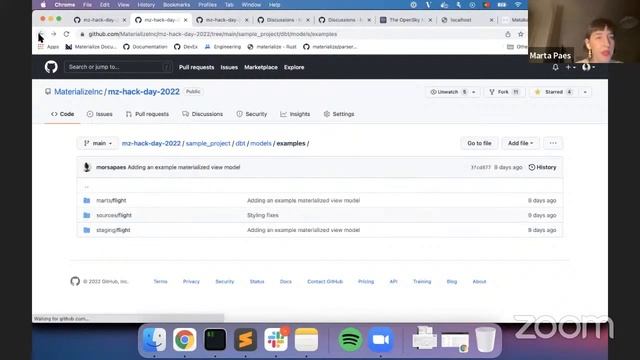Screen dimensions: 640x360
Task: Click the marts/flight folder icon
Action: click(x=87, y=200)
